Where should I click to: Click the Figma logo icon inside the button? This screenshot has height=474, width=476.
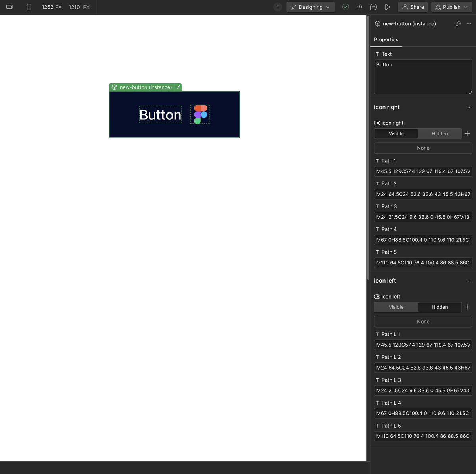[x=200, y=114]
